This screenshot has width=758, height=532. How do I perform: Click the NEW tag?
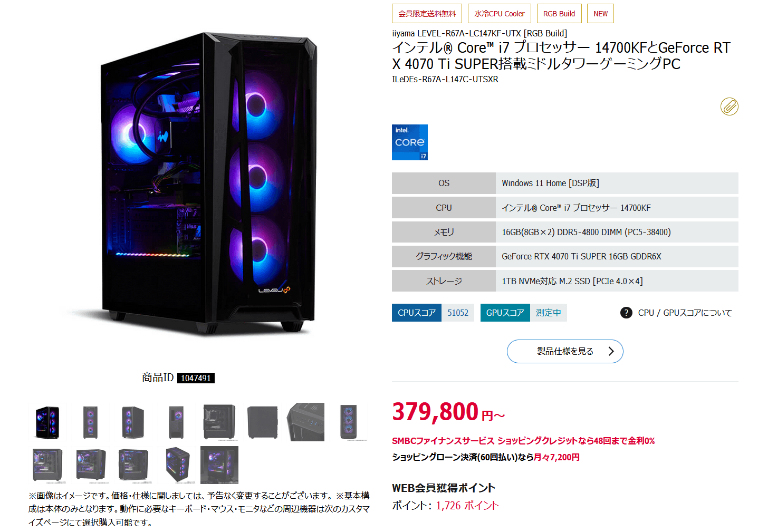coord(600,14)
